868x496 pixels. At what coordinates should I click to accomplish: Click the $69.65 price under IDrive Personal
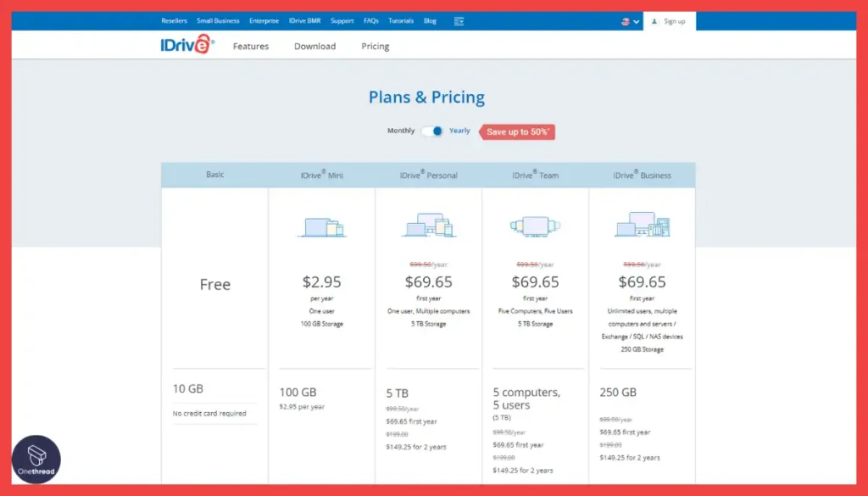428,281
